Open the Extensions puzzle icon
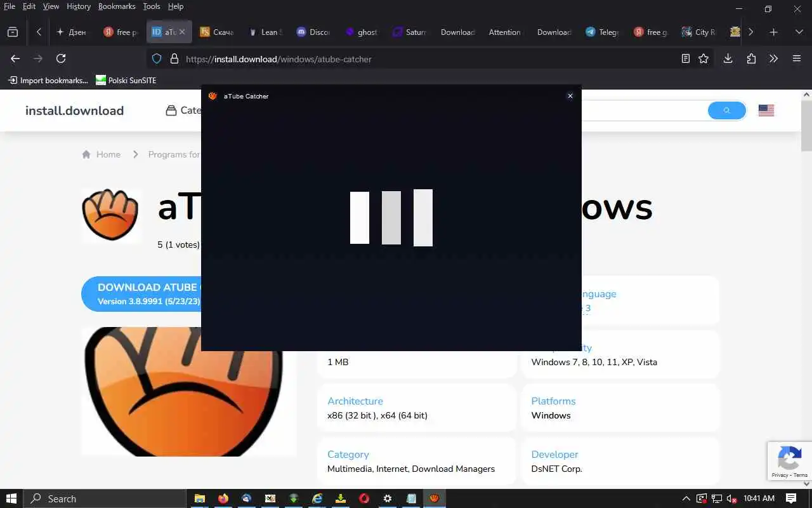Image resolution: width=812 pixels, height=508 pixels. point(751,58)
